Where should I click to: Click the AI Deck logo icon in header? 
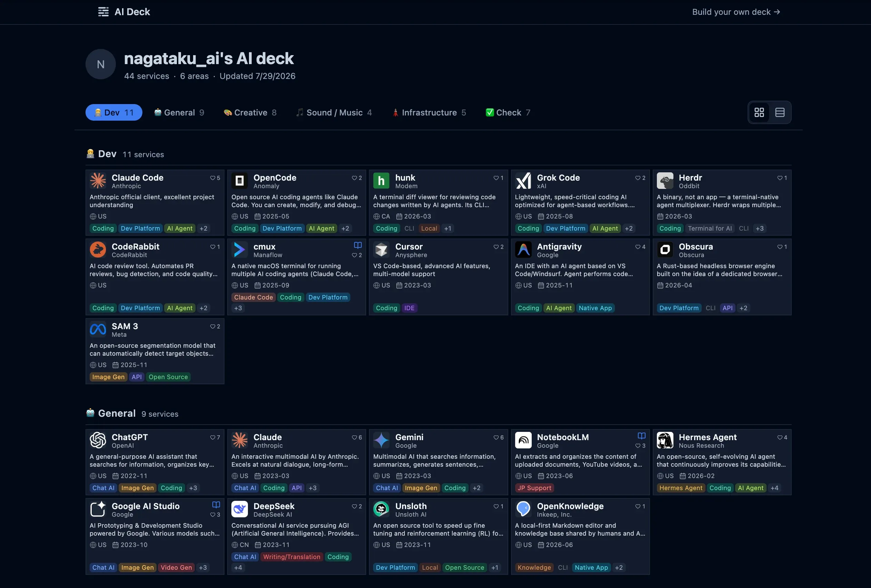(x=103, y=12)
